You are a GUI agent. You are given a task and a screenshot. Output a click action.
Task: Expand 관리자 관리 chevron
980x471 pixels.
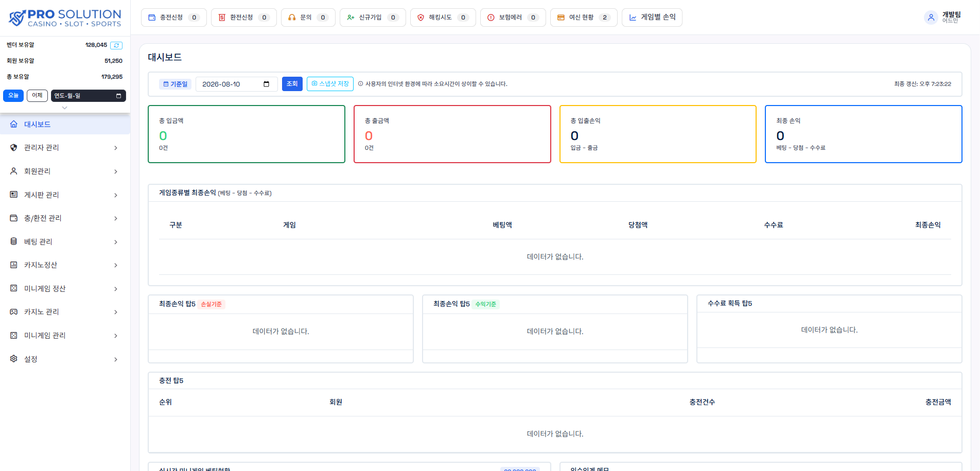(116, 148)
